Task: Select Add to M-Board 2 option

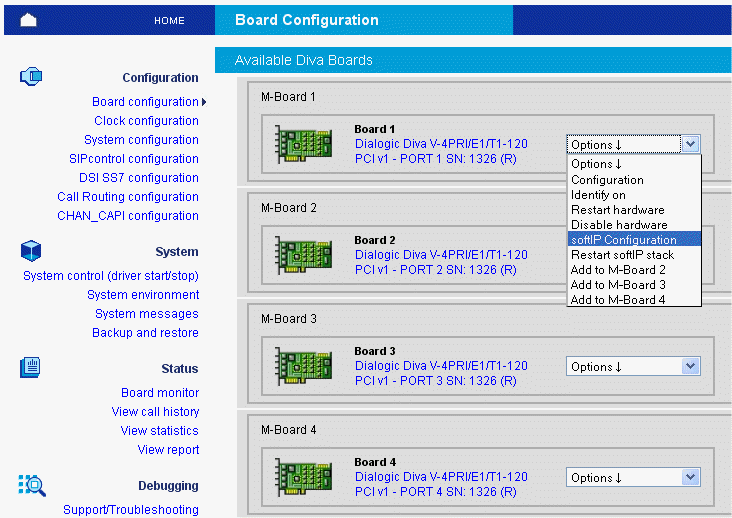Action: click(x=617, y=270)
